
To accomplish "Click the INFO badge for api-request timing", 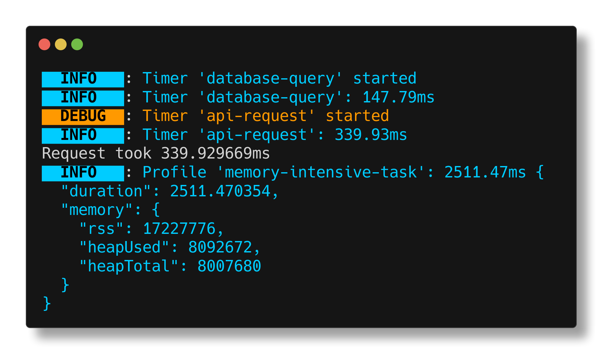I will (x=82, y=135).
